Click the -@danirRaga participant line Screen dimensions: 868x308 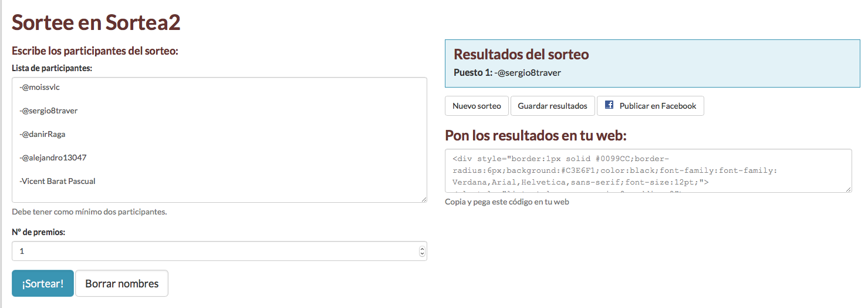click(x=42, y=134)
